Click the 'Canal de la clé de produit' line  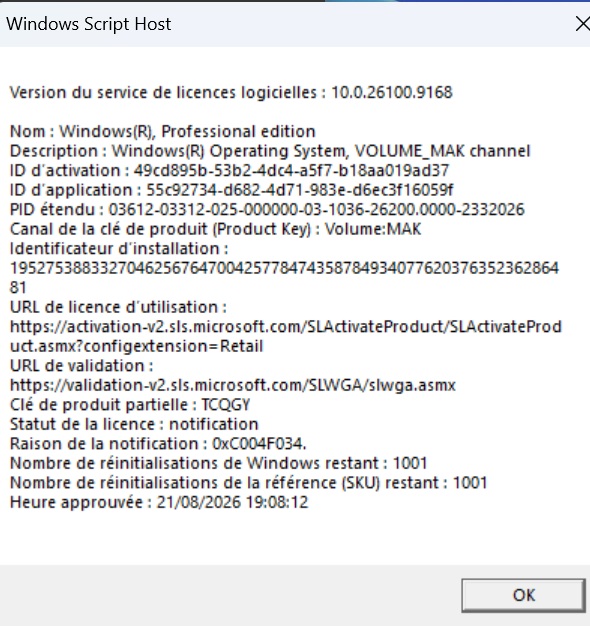coord(215,229)
